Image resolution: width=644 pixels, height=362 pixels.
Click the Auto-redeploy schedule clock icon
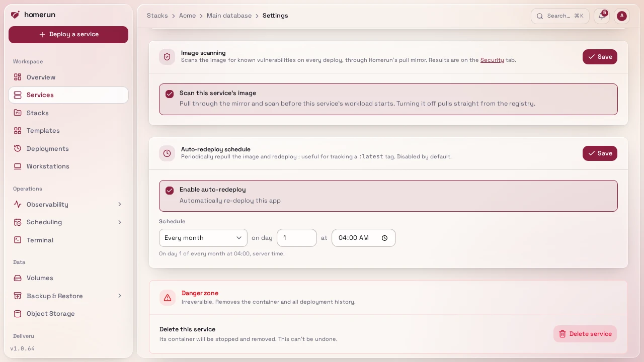tap(167, 153)
